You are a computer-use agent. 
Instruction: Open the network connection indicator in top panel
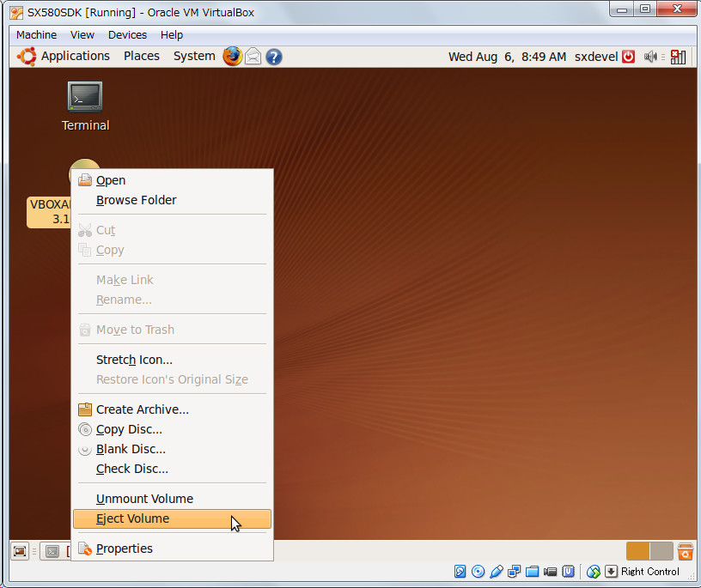(x=678, y=57)
